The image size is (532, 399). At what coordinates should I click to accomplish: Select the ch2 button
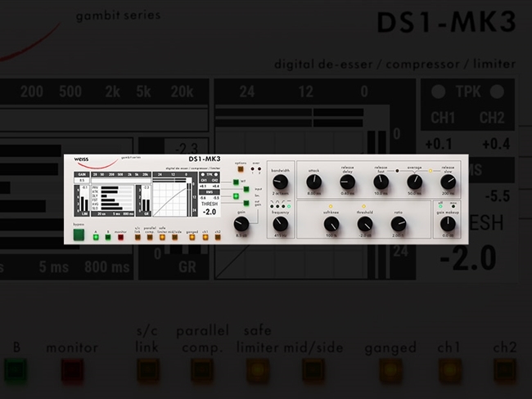click(x=216, y=238)
